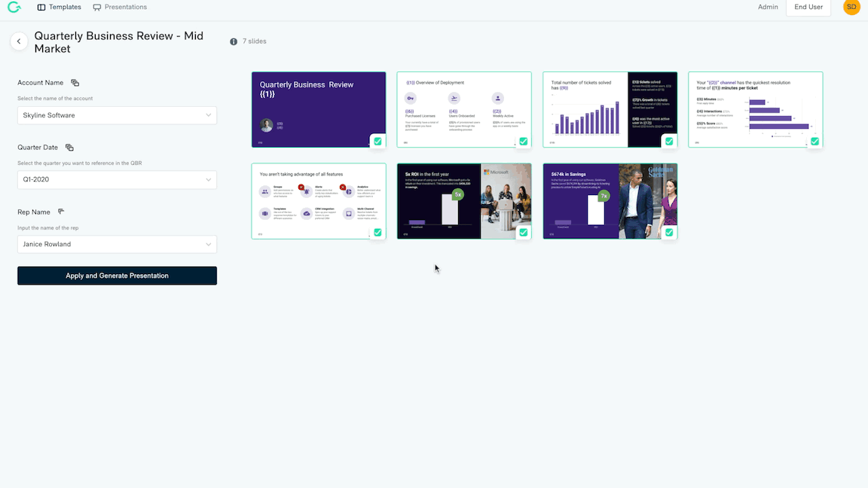
Task: Uncheck the not taking advantage of features slide
Action: click(x=377, y=233)
